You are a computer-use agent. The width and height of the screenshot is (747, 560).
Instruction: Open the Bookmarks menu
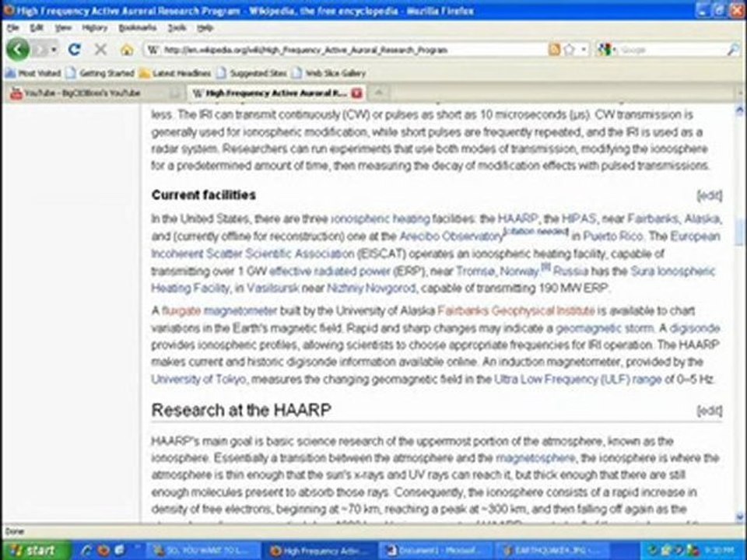pyautogui.click(x=138, y=28)
